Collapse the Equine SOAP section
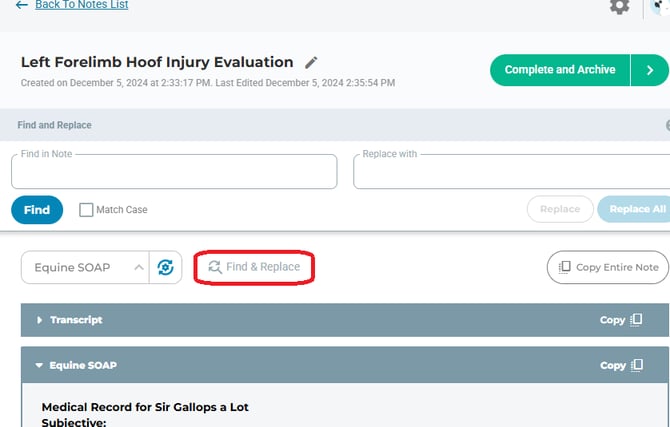 pos(40,365)
